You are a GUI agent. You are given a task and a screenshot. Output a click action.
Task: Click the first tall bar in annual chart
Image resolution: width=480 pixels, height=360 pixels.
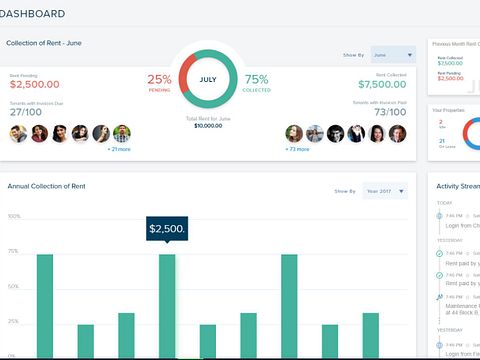pyautogui.click(x=45, y=306)
